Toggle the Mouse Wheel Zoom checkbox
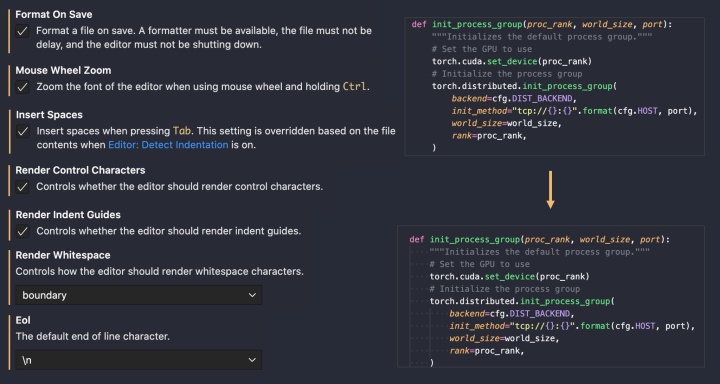Viewport: 720px width, 384px height. [x=22, y=87]
